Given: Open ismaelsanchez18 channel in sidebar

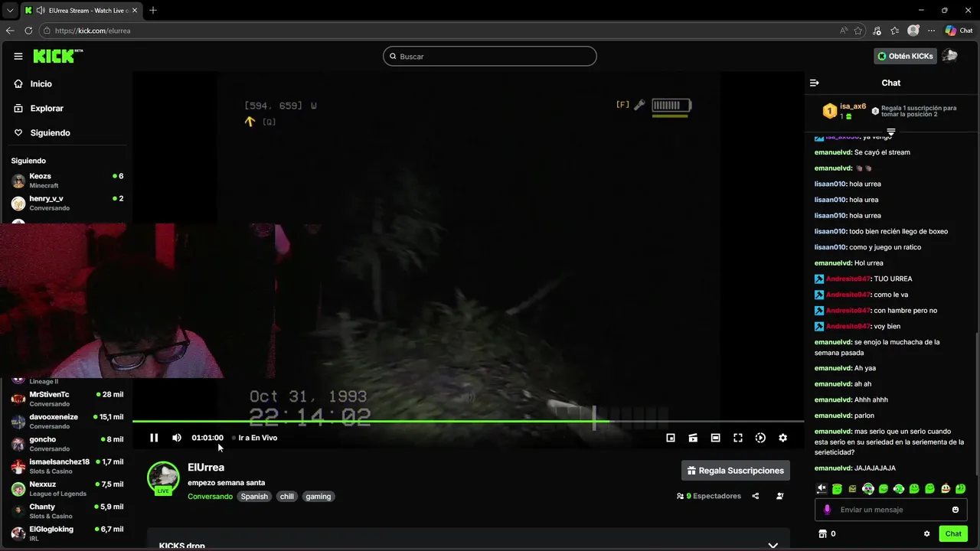Looking at the screenshot, I should pyautogui.click(x=67, y=466).
